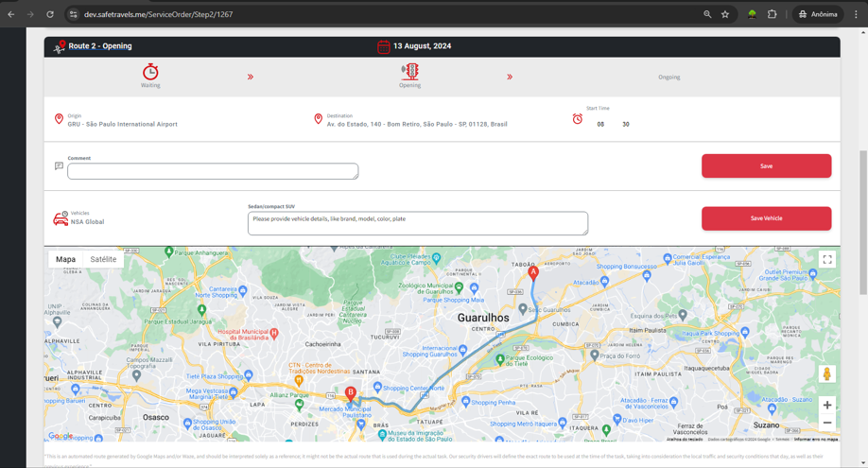
Task: Click the Destination location pin icon
Action: pyautogui.click(x=318, y=119)
